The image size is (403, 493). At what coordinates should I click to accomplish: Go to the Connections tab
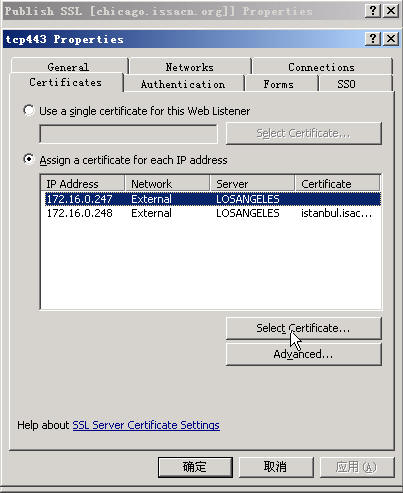tap(322, 66)
